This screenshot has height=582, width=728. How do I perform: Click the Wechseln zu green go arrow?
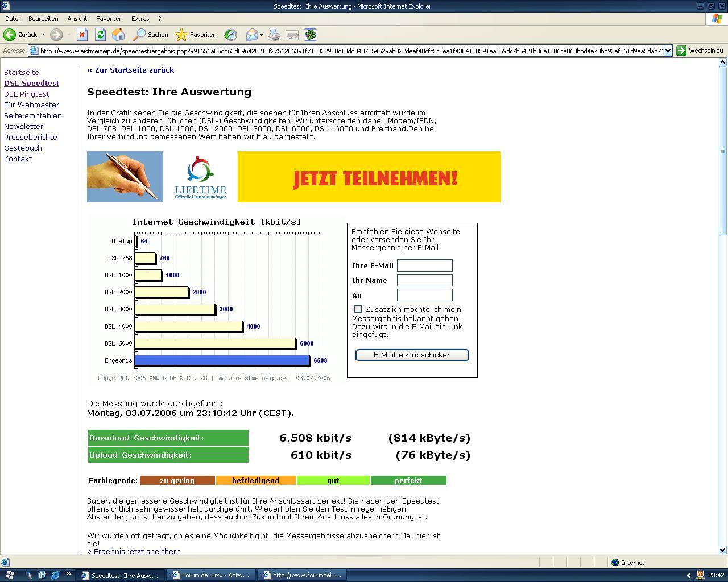point(681,51)
